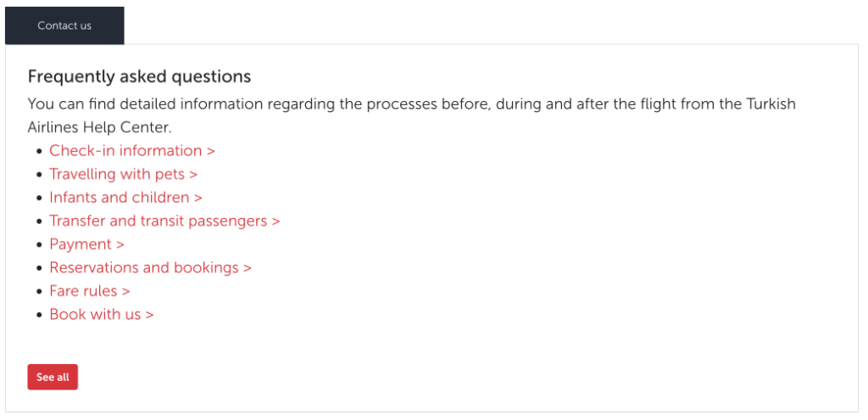Open Infants and children FAQ

pos(120,198)
